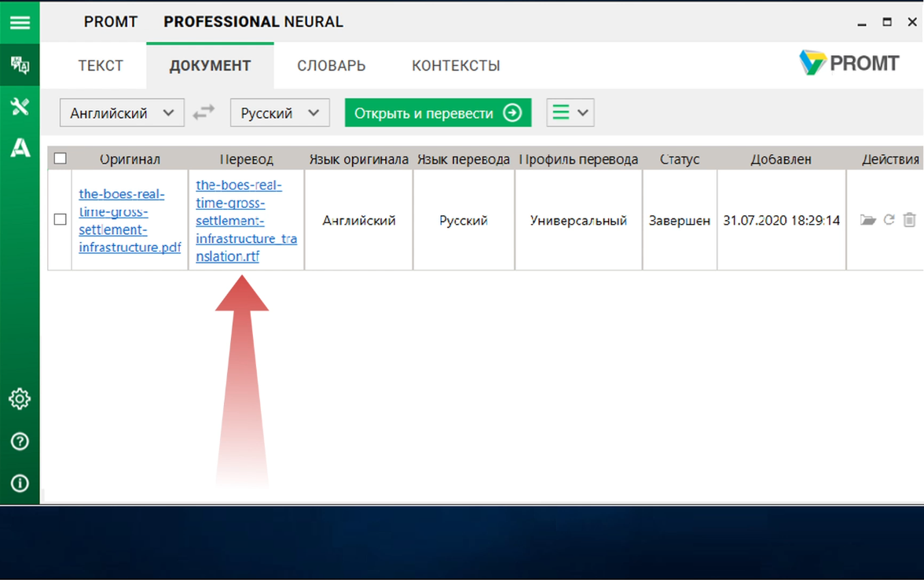This screenshot has width=924, height=580.
Task: Open translated file link ending in translation.rtf
Action: click(x=247, y=220)
